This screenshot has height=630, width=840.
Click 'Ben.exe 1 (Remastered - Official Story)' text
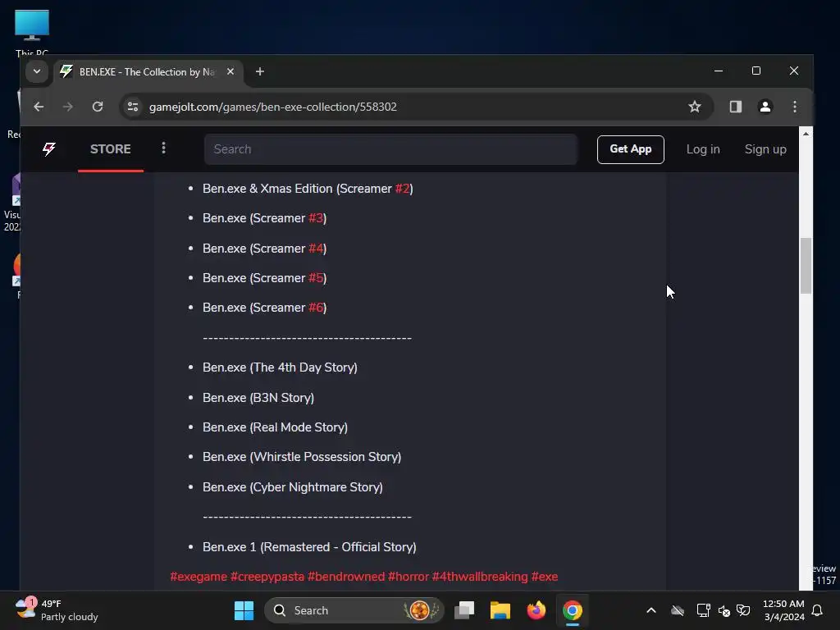tap(309, 547)
